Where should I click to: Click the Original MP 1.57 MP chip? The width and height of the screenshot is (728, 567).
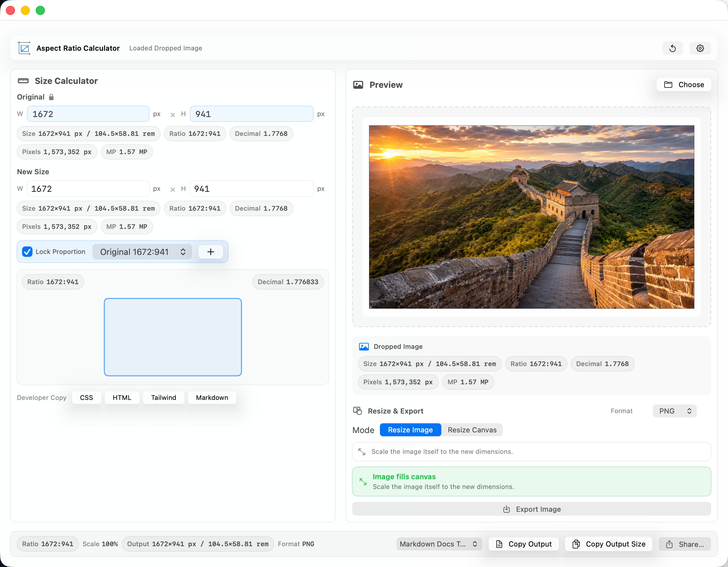pyautogui.click(x=127, y=152)
